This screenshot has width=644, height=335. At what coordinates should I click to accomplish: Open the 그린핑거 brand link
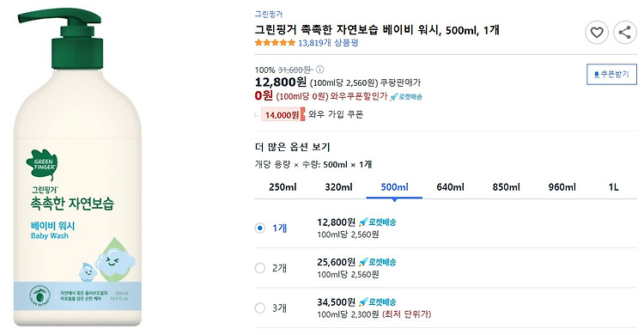(269, 15)
